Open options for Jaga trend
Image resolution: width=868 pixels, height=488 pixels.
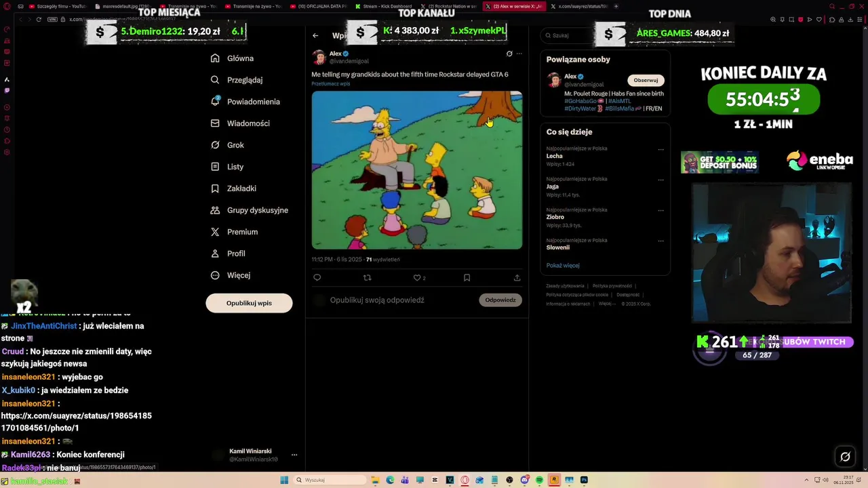coord(660,180)
